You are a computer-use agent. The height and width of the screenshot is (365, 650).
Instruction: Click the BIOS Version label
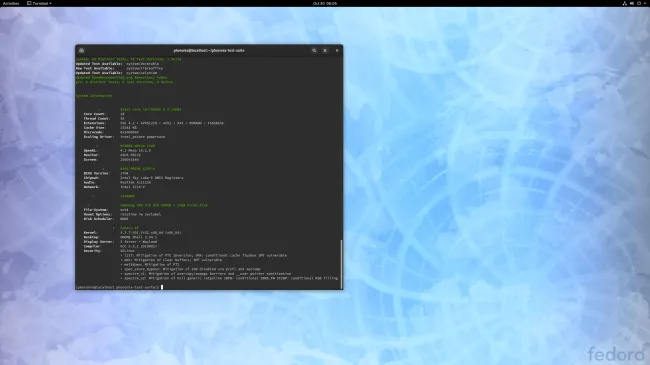coord(97,173)
